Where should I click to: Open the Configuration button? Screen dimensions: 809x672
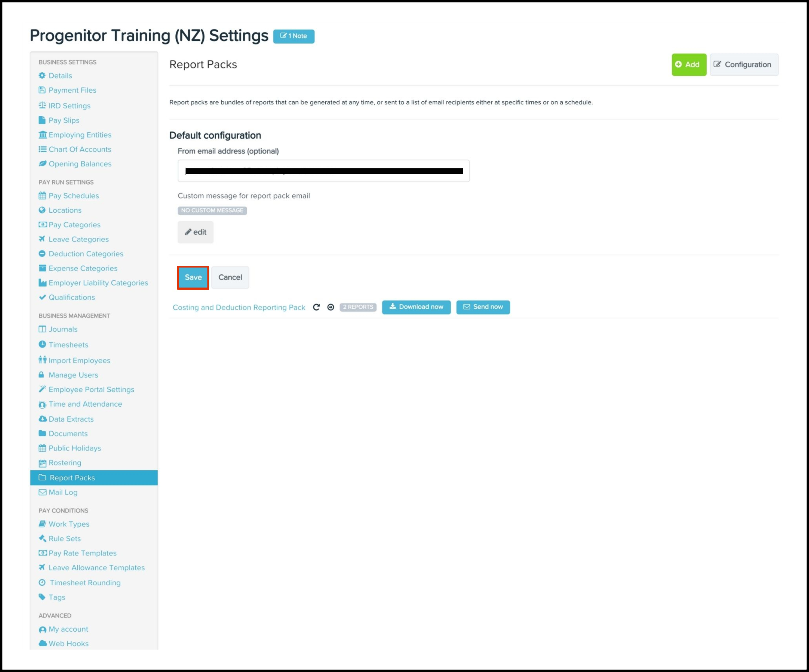[x=743, y=65]
